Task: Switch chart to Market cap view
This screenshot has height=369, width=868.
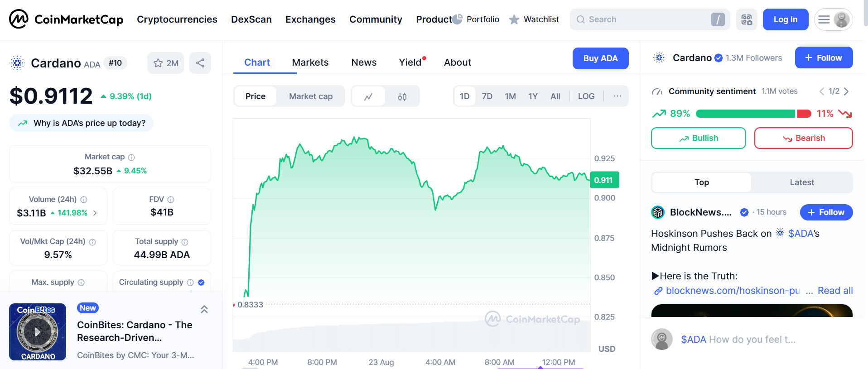Action: pos(311,96)
